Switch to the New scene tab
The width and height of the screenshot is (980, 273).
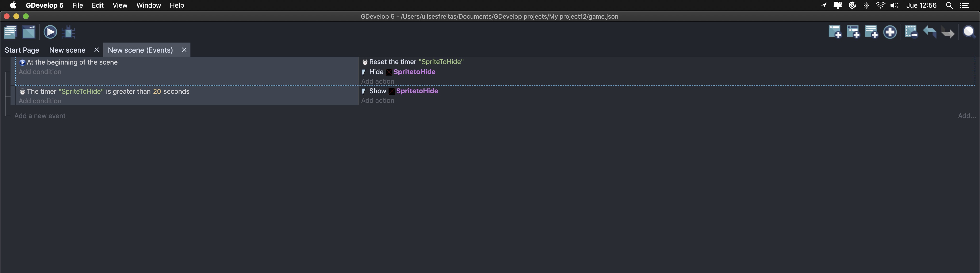coord(67,50)
